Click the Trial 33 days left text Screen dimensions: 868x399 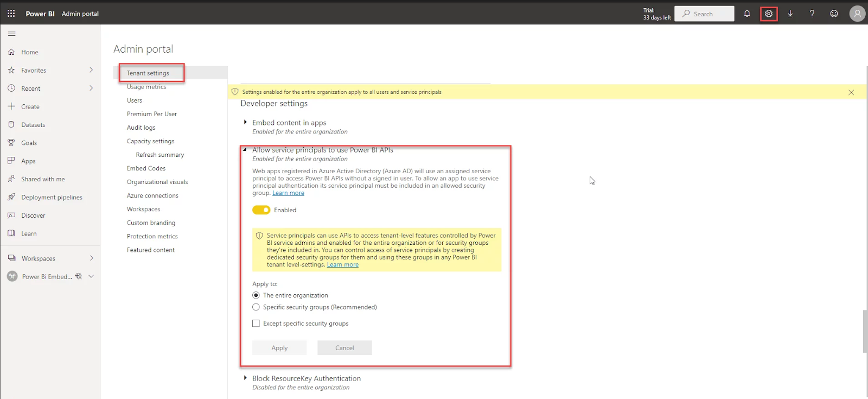(x=657, y=14)
